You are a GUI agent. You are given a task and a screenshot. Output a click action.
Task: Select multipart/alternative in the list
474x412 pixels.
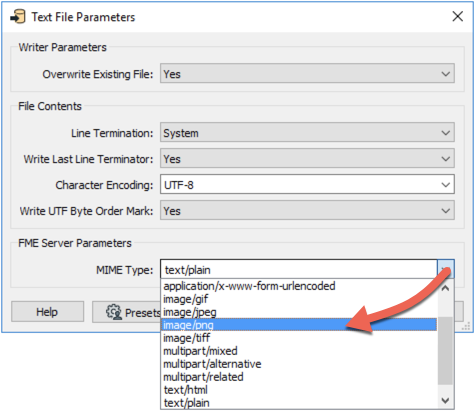(x=299, y=364)
